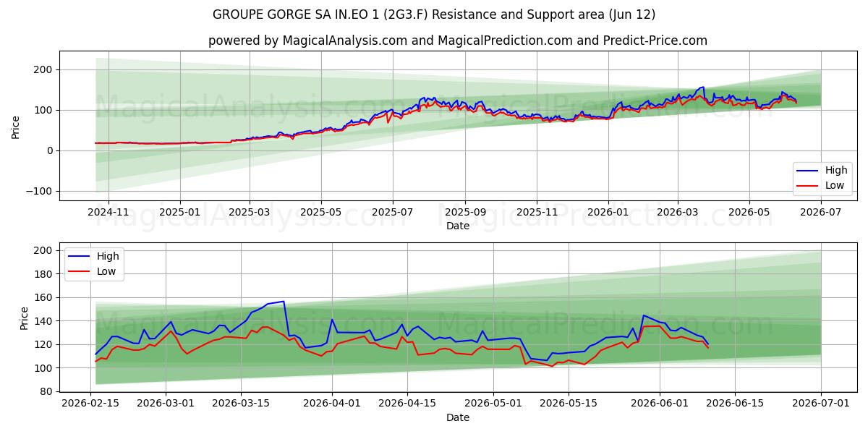Click the '2026-05' date tick label in the top chart
Viewport: 868px width, 434px height.
(749, 211)
